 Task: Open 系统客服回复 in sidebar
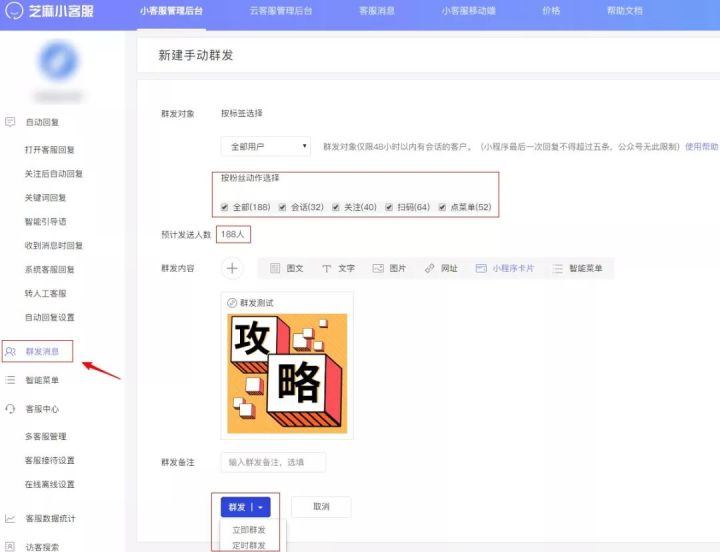(50, 269)
